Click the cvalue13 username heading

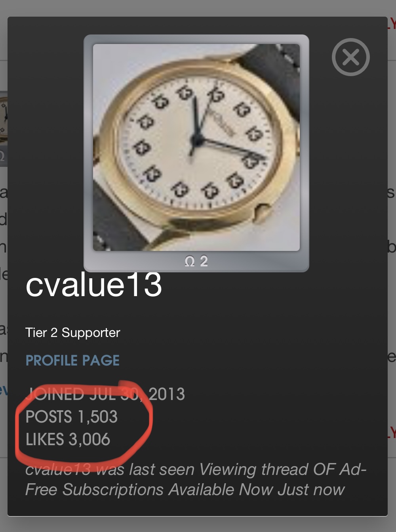coord(94,284)
